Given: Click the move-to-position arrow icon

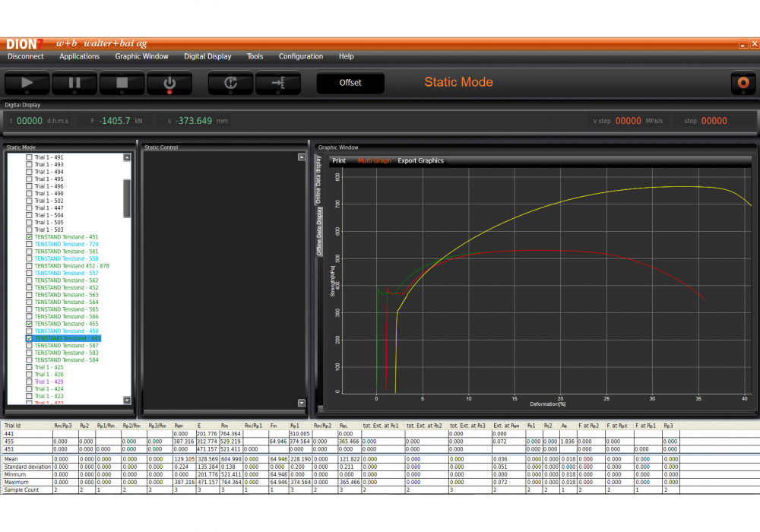Looking at the screenshot, I should coord(277,83).
